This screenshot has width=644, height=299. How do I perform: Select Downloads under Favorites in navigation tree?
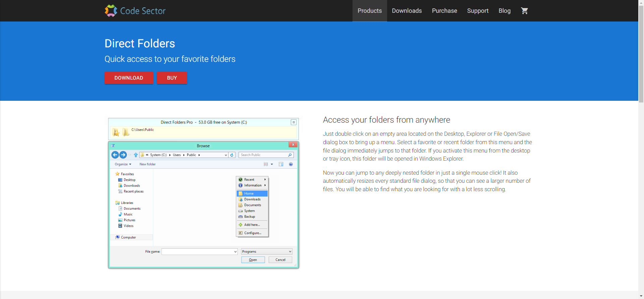click(x=129, y=185)
